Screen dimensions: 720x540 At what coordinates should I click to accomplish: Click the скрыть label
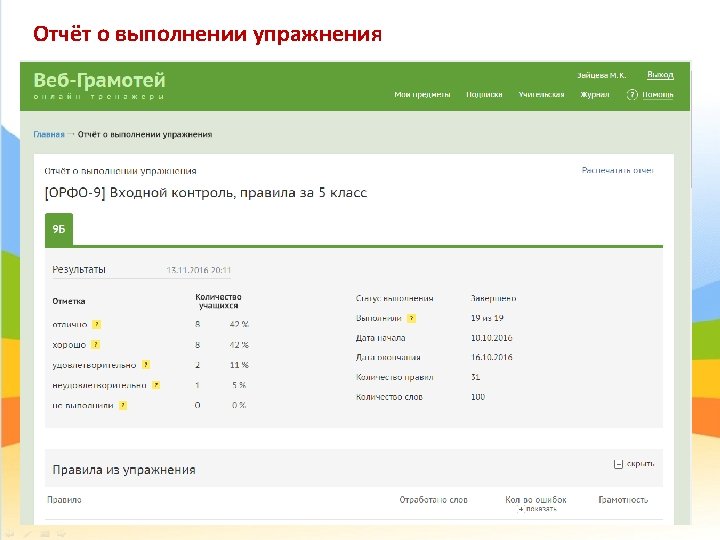coord(640,464)
